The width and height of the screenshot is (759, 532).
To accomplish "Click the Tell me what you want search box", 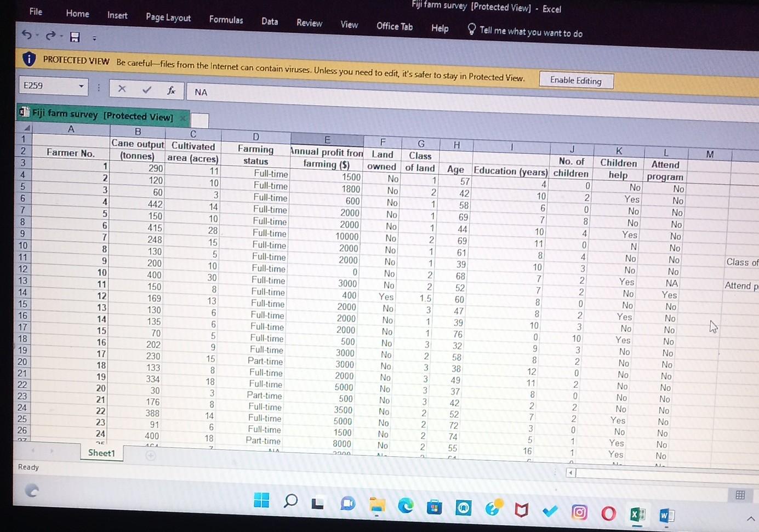I will [530, 32].
